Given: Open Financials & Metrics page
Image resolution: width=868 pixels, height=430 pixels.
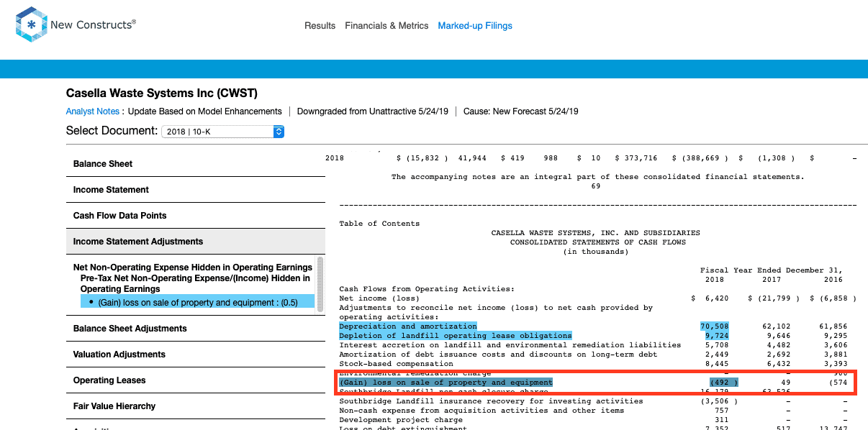Looking at the screenshot, I should (386, 26).
